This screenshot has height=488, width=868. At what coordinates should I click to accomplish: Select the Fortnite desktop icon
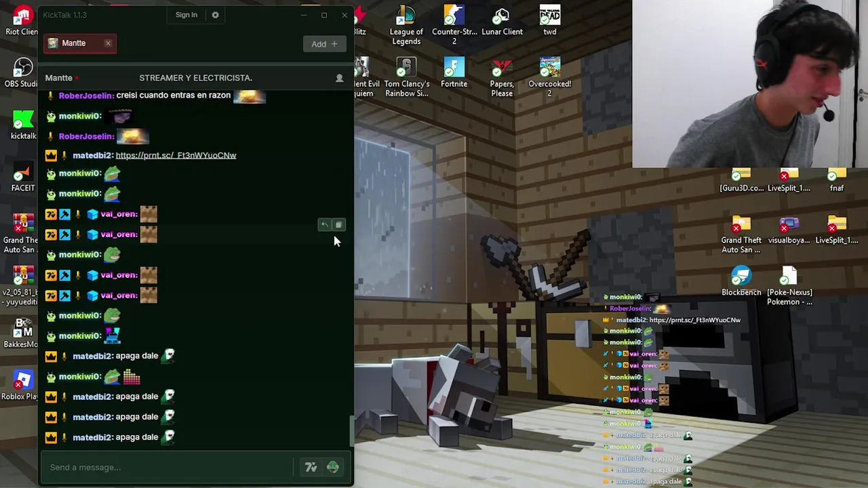[x=454, y=73]
